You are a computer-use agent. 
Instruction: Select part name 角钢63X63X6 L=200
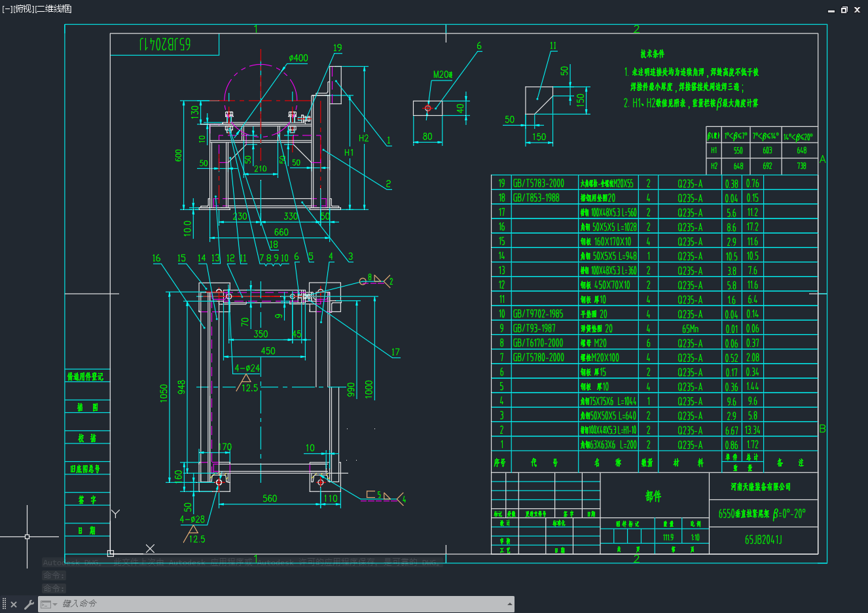click(608, 445)
